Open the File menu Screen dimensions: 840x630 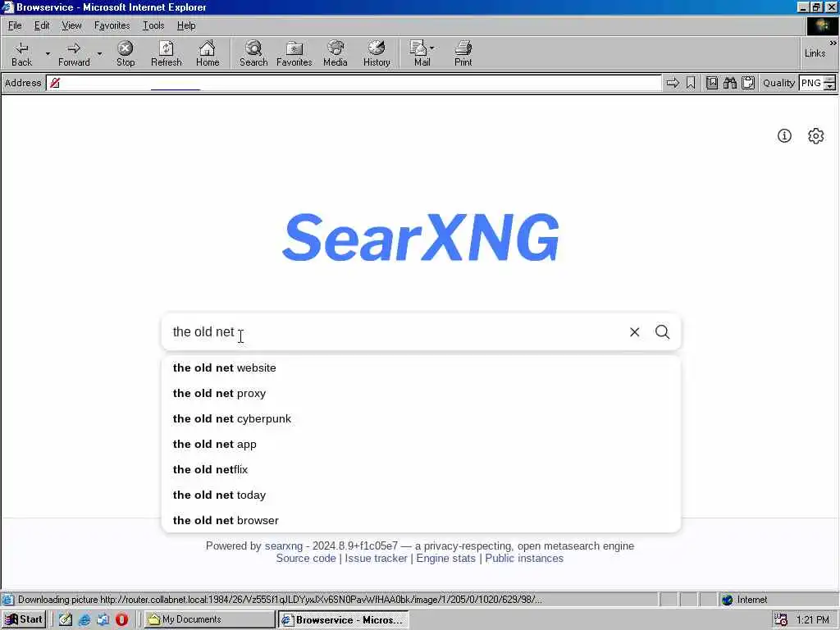tap(15, 25)
